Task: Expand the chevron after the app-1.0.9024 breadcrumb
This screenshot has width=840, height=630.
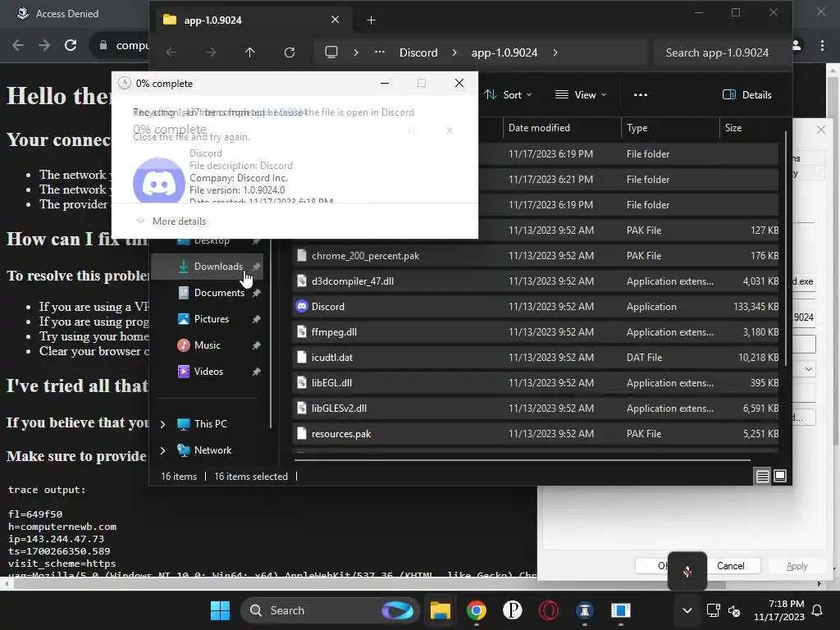Action: coord(555,52)
